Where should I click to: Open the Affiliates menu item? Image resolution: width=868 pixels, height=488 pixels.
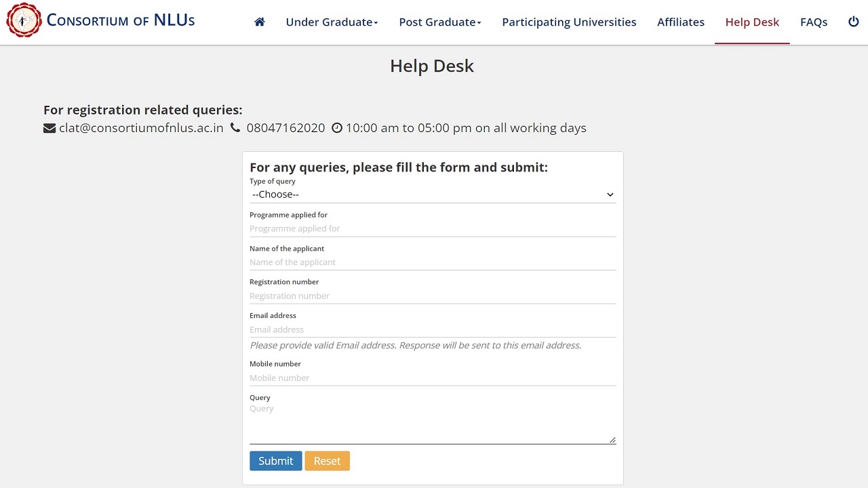680,22
